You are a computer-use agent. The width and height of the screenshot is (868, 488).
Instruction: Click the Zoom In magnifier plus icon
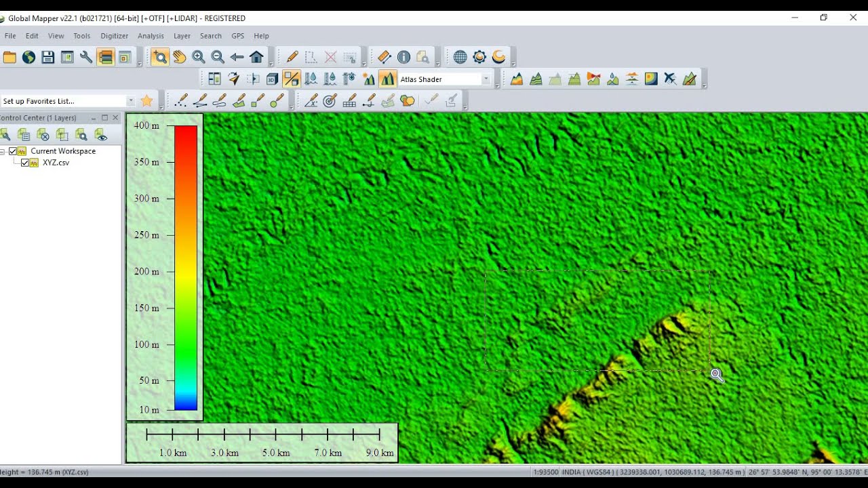click(198, 58)
